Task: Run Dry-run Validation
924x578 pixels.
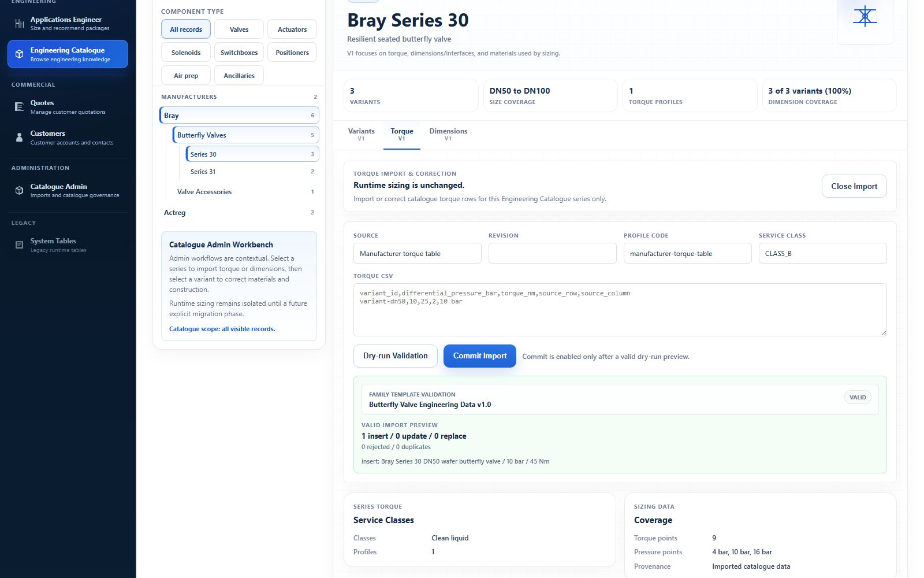Action: [x=396, y=356]
